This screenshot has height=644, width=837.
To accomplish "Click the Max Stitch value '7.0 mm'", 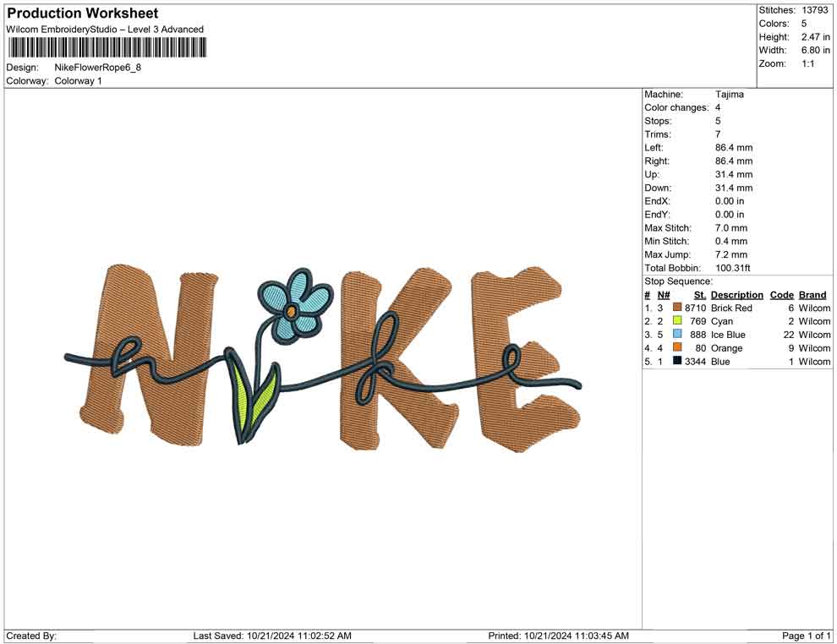I will (x=731, y=228).
